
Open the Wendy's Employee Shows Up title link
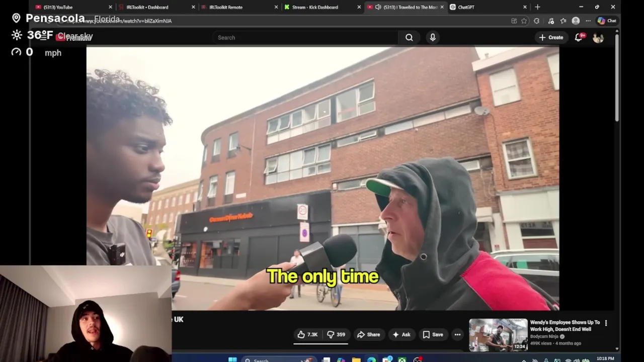pos(565,325)
